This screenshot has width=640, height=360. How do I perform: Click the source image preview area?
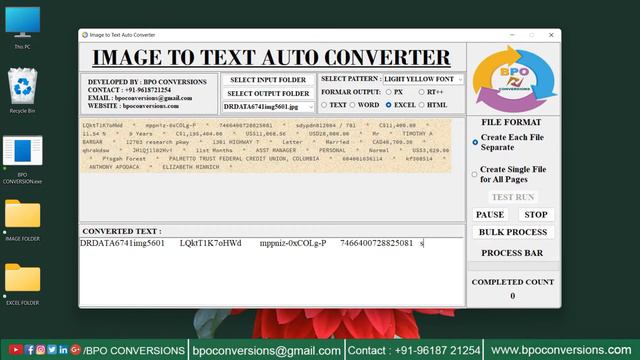(266, 146)
